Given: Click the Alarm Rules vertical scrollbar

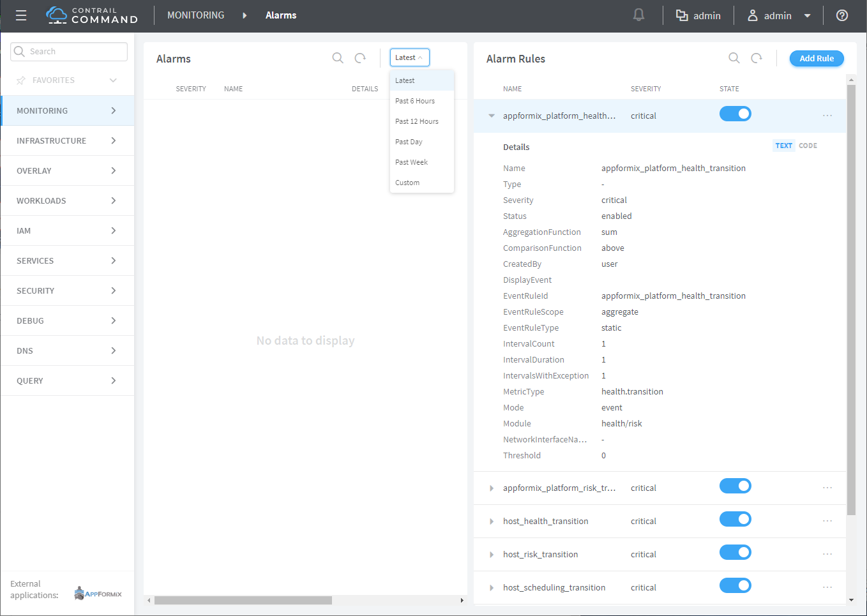Looking at the screenshot, I should click(850, 300).
